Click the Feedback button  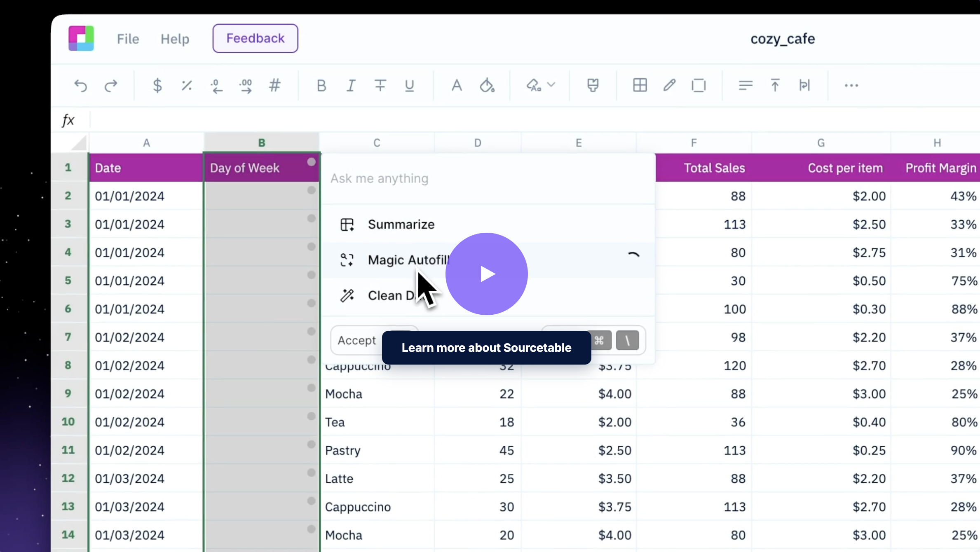255,38
